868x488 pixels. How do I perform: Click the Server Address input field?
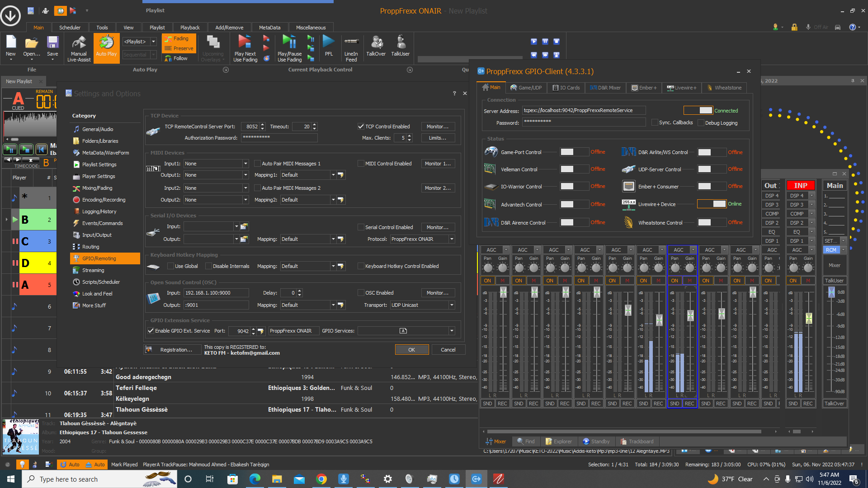coord(583,110)
